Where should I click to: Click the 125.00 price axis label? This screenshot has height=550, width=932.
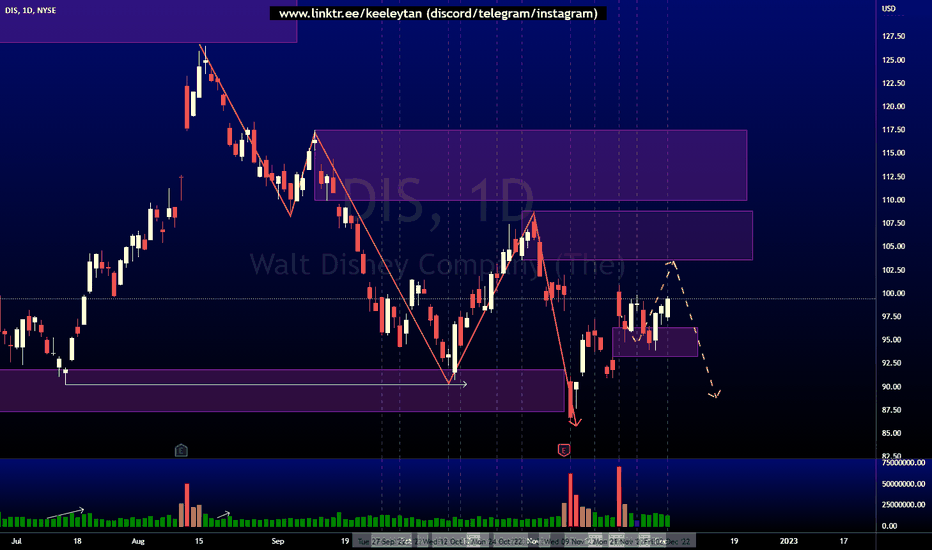tap(893, 60)
